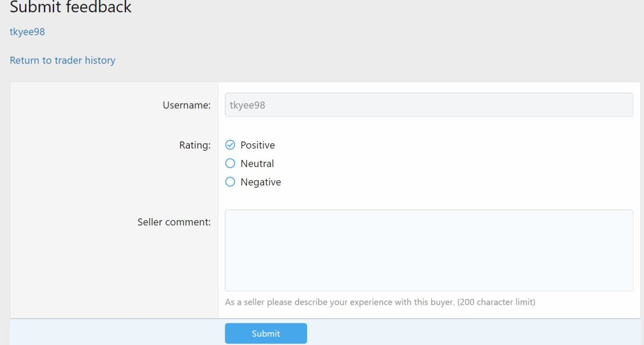
Task: Focus the Seller comment text area
Action: click(x=429, y=250)
